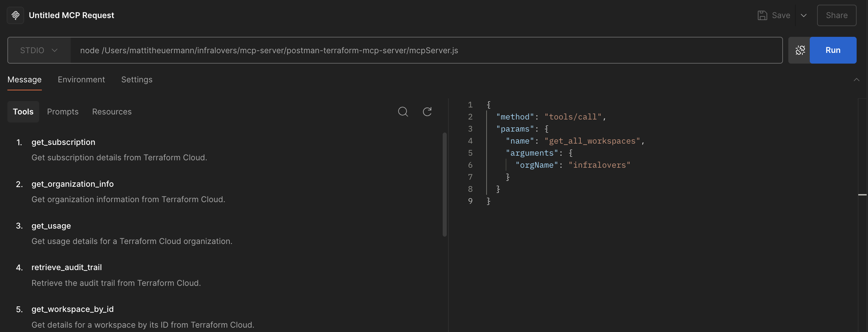Image resolution: width=868 pixels, height=332 pixels.
Task: Select the Tools sub-tab
Action: [23, 111]
